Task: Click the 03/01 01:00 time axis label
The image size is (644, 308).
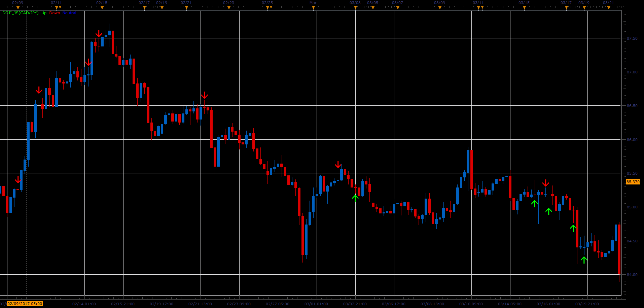Action: point(316,304)
